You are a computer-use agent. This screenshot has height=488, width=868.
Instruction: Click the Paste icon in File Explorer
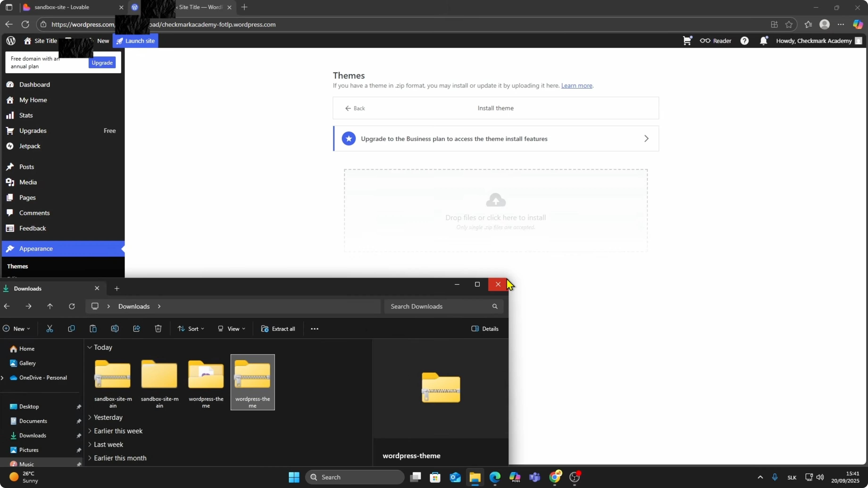93,329
